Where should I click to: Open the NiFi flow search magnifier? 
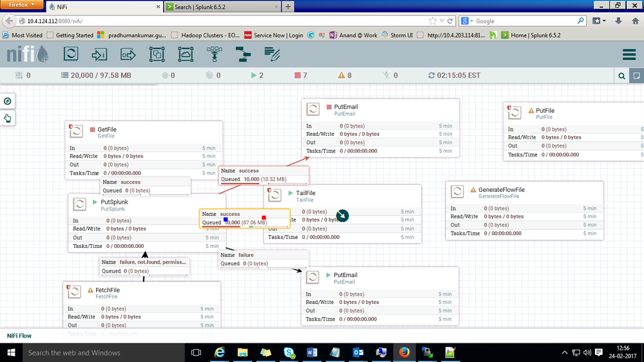pos(622,76)
